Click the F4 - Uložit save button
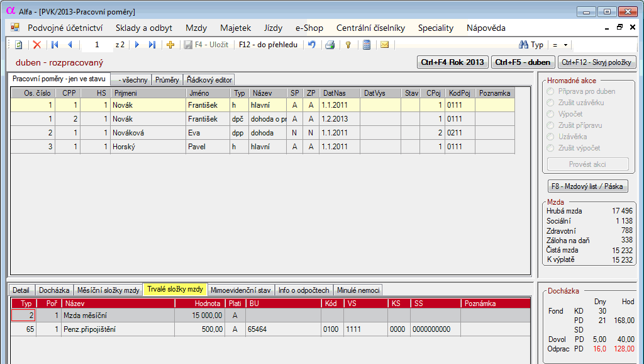 tap(206, 45)
